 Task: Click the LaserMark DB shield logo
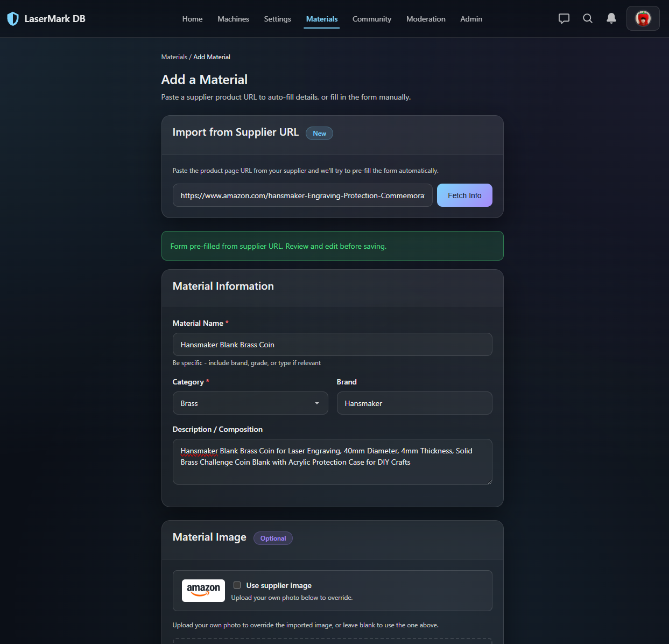tap(12, 18)
